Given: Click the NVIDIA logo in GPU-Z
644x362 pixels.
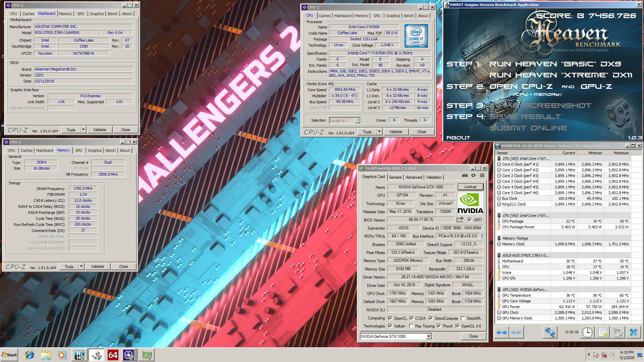Looking at the screenshot, I should pyautogui.click(x=470, y=203).
